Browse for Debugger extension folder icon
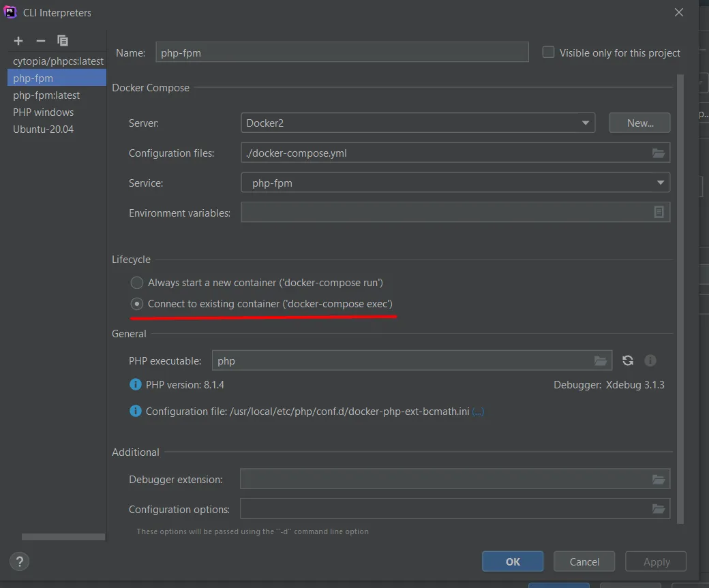The height and width of the screenshot is (588, 709). (659, 480)
